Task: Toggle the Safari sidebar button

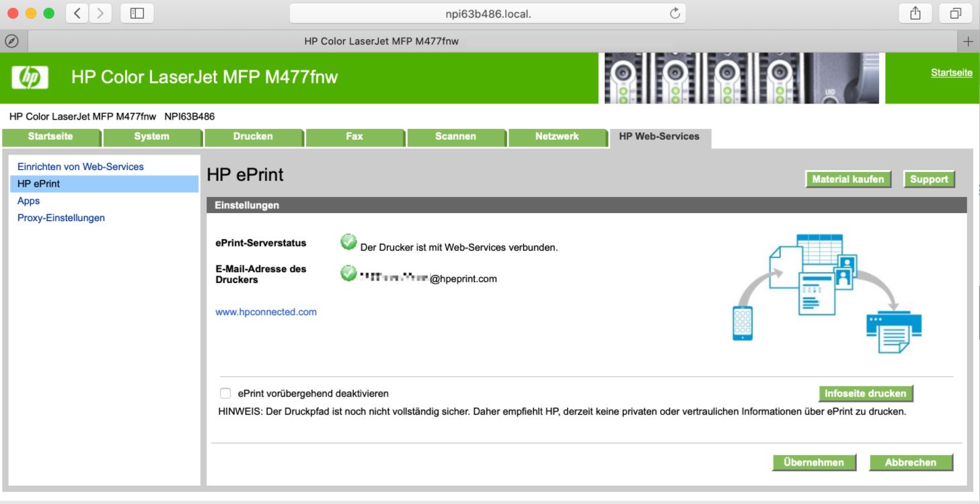Action: [x=137, y=13]
